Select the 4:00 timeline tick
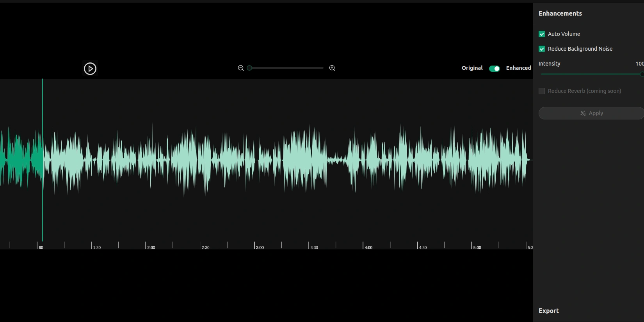The width and height of the screenshot is (644, 322). (363, 246)
